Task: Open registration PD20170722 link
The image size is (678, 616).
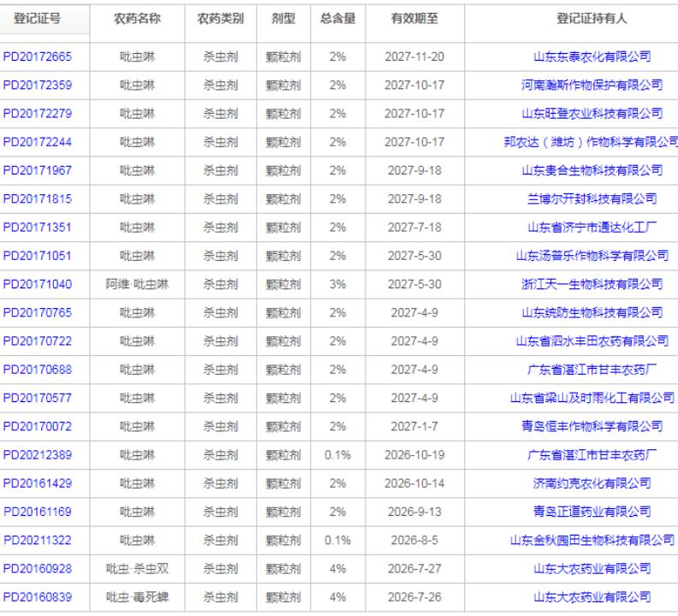Action: tap(37, 341)
